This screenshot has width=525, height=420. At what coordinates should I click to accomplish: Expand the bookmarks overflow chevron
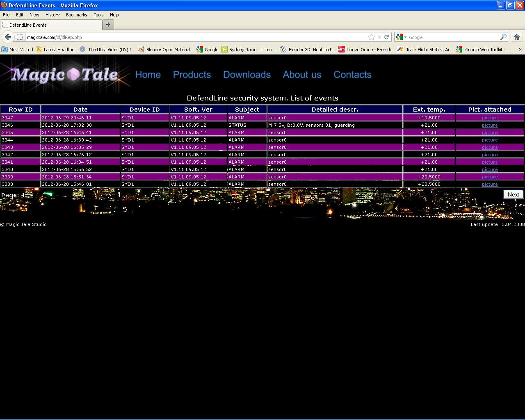[x=520, y=49]
